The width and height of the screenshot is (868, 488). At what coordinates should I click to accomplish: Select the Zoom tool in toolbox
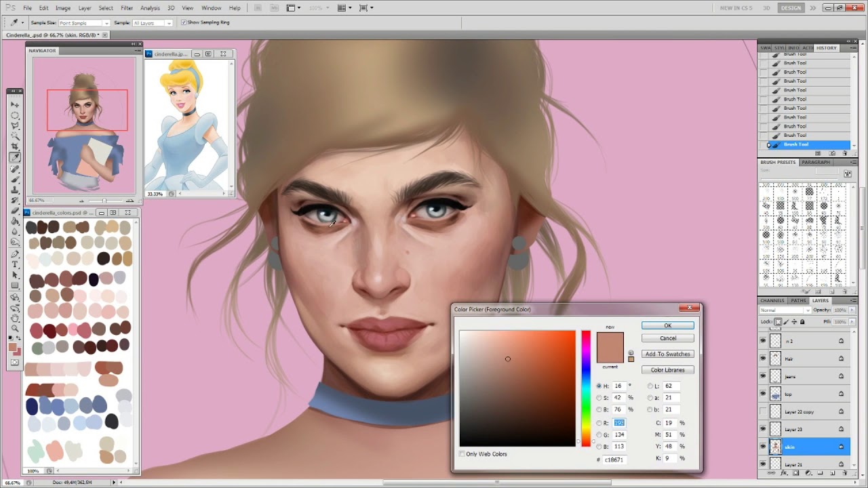click(14, 328)
